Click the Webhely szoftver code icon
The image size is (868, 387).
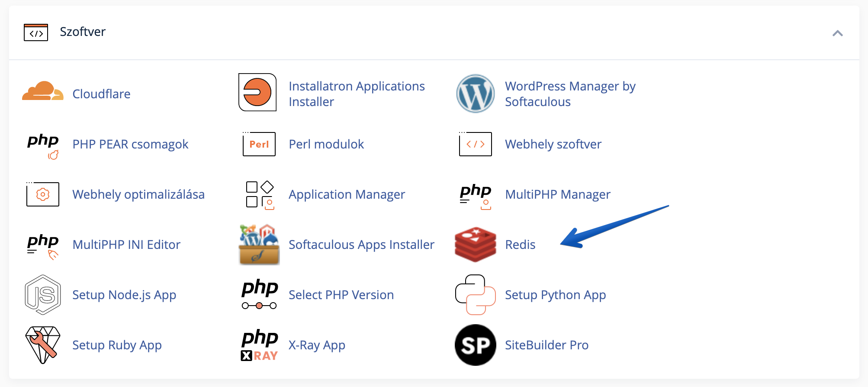475,144
